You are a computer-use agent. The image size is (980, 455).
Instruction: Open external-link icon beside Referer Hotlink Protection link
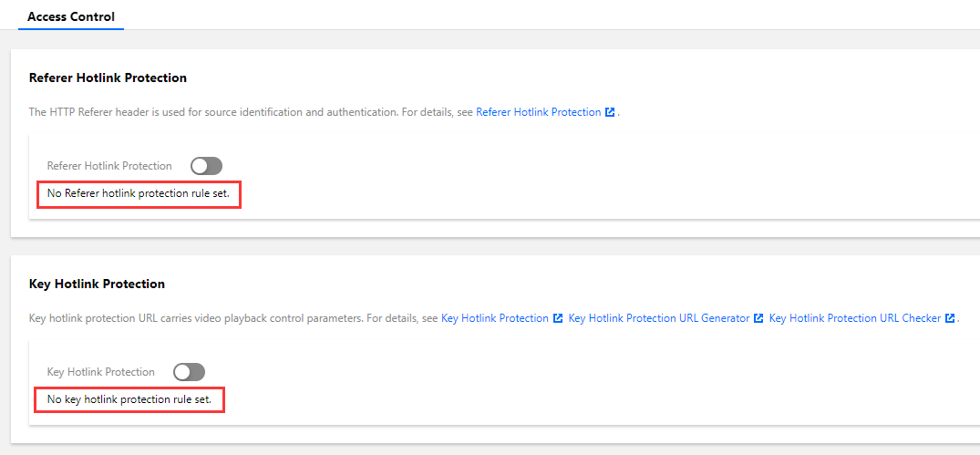(610, 112)
